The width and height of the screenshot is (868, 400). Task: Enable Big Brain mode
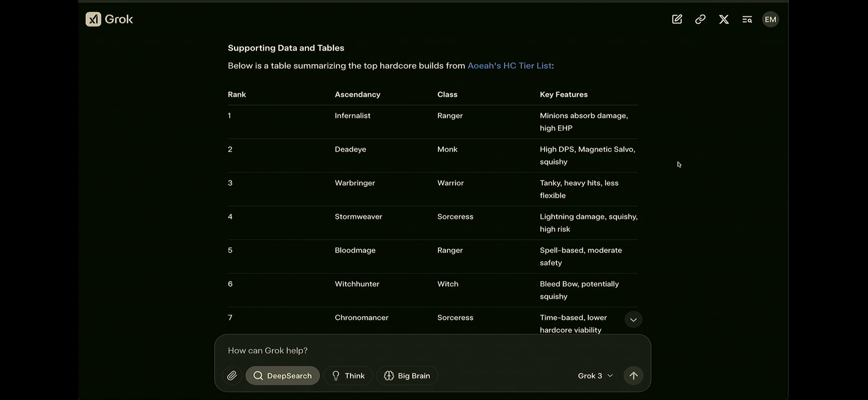coord(407,376)
